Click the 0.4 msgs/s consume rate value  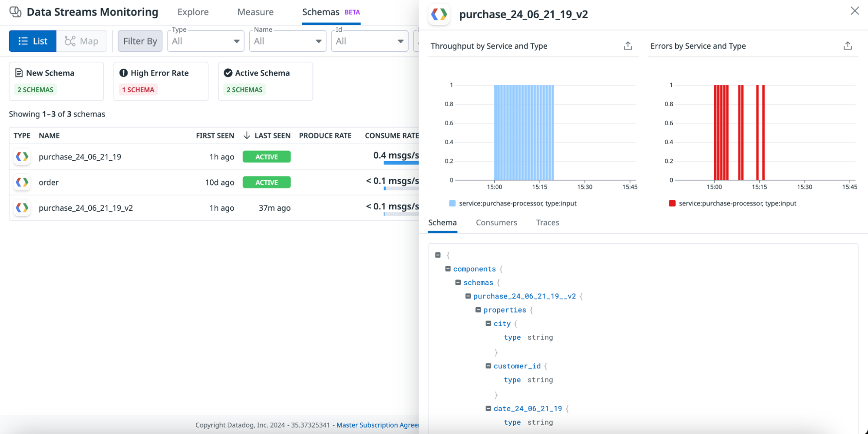[x=396, y=155]
